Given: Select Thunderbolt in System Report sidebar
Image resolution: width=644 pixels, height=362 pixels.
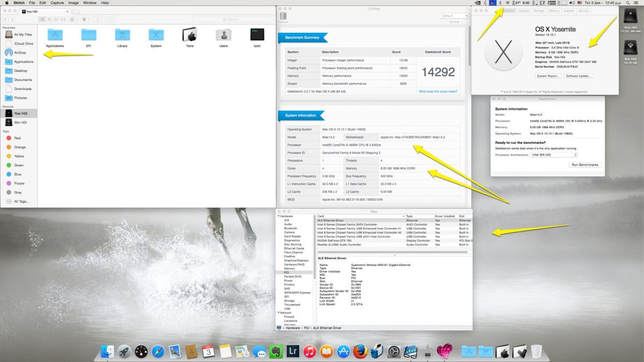Looking at the screenshot, I should [x=292, y=305].
